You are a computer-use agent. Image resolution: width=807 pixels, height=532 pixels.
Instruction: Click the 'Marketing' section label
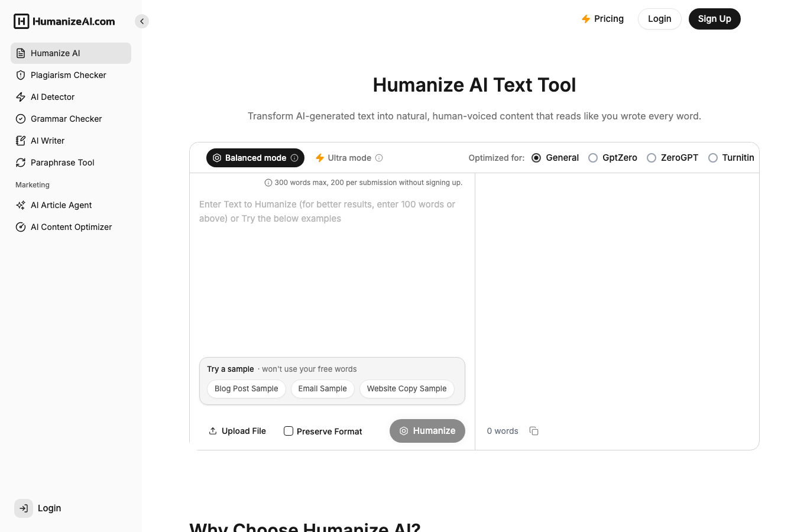click(33, 185)
